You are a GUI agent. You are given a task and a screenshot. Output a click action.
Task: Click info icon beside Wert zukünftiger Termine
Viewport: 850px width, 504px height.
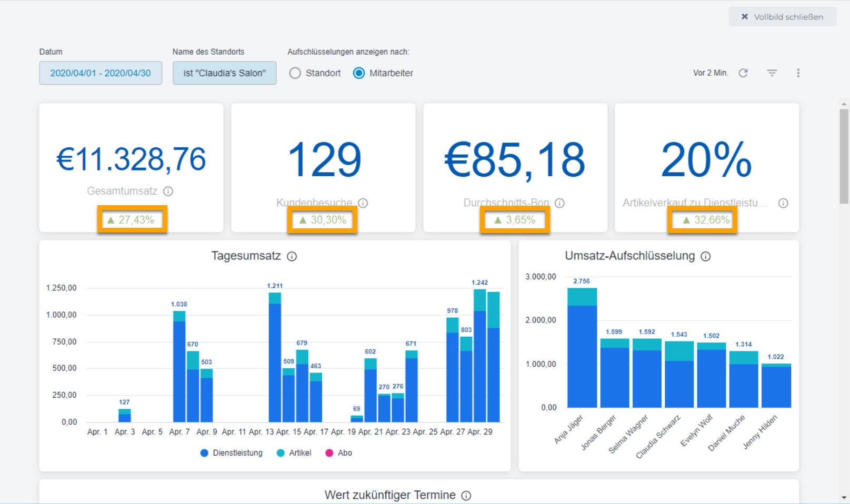(x=466, y=496)
